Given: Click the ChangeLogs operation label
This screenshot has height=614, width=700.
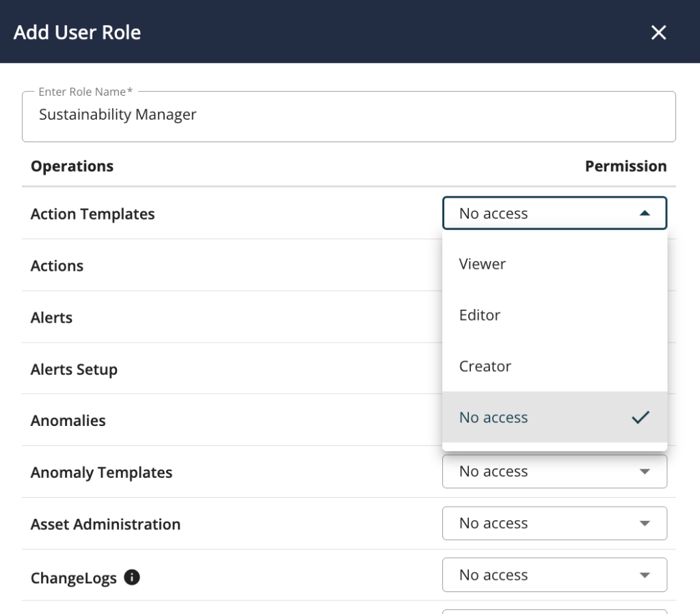Looking at the screenshot, I should point(74,578).
